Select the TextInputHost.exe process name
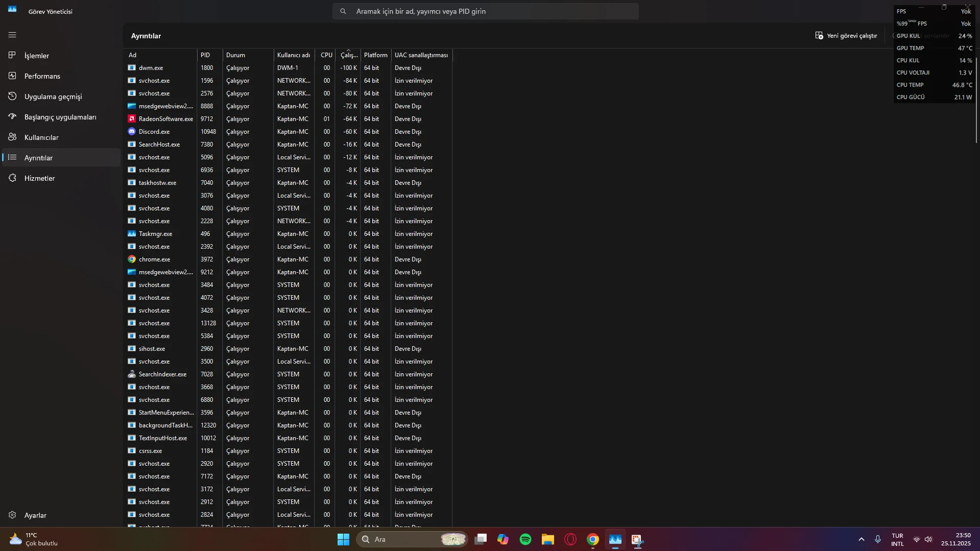The width and height of the screenshot is (980, 551). click(163, 438)
